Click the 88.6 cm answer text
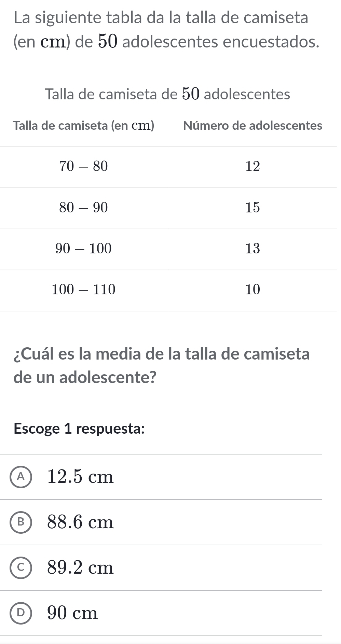341x644 pixels. click(x=80, y=522)
